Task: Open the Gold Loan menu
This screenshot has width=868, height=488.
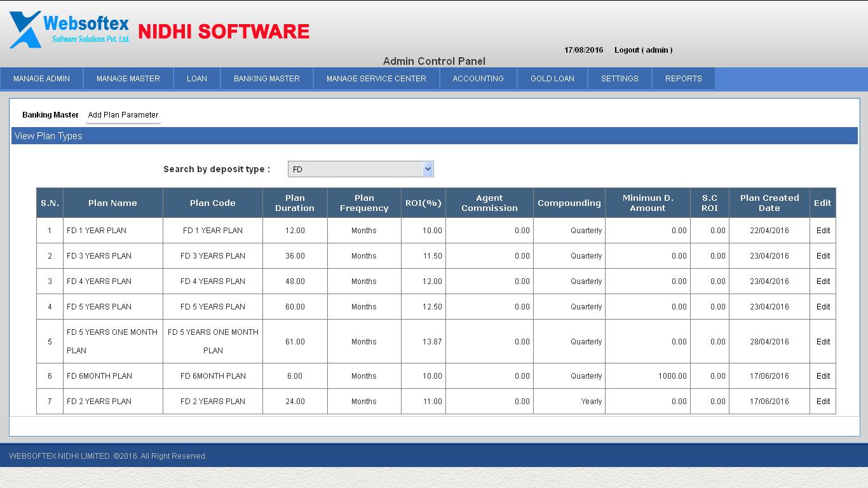Action: pyautogui.click(x=552, y=78)
